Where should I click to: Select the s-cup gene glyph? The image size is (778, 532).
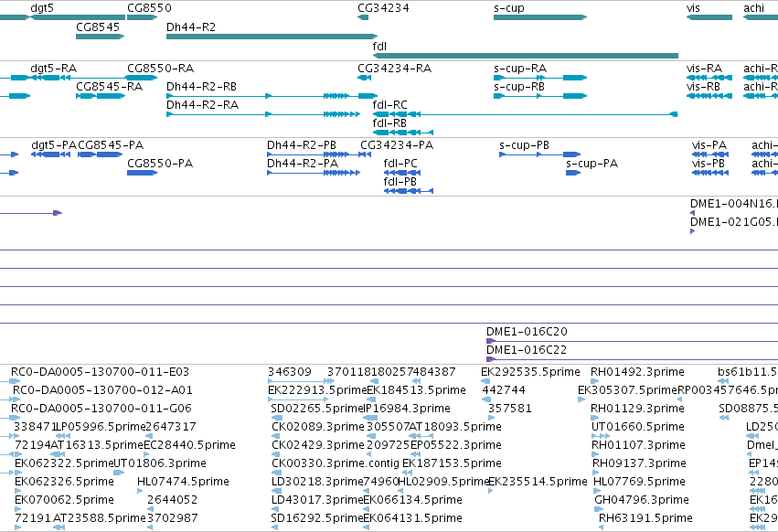pos(540,17)
